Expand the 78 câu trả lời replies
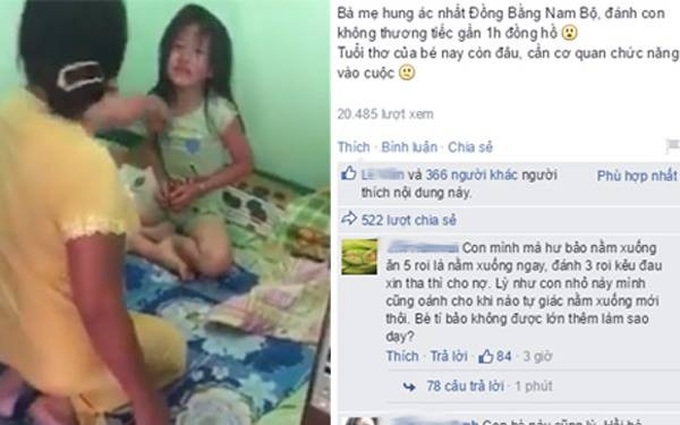 tap(465, 386)
